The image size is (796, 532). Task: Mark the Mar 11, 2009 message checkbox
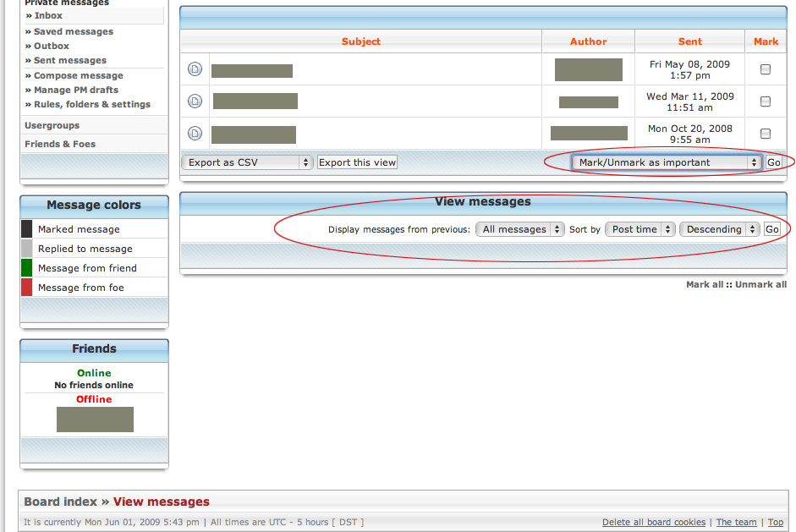click(x=766, y=101)
